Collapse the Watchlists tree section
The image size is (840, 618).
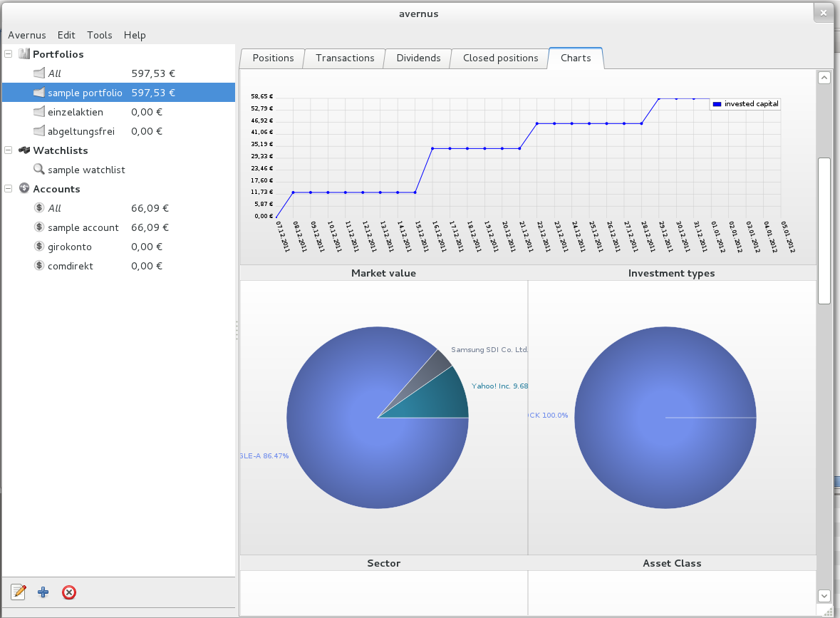(9, 150)
